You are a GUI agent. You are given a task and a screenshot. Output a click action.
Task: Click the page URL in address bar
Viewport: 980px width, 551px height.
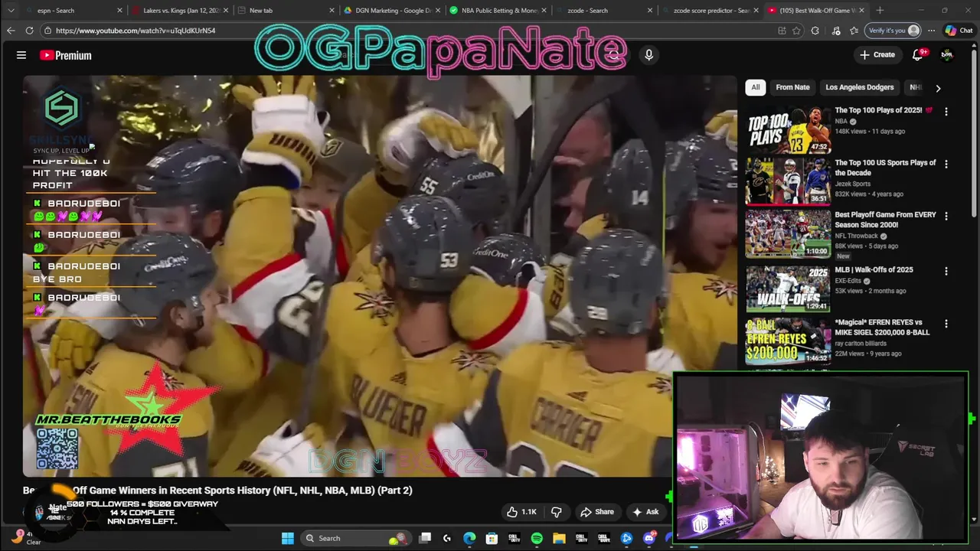[136, 31]
